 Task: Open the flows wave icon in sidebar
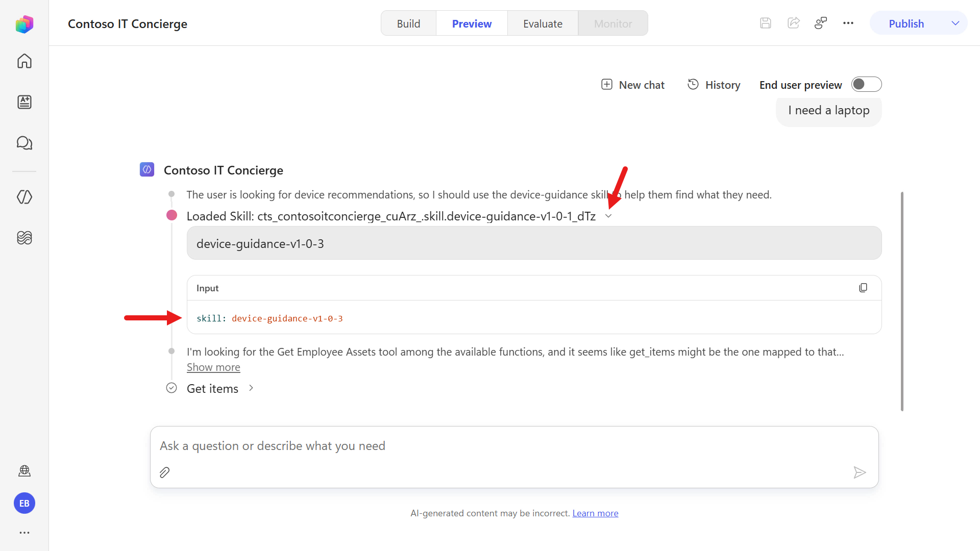tap(24, 238)
